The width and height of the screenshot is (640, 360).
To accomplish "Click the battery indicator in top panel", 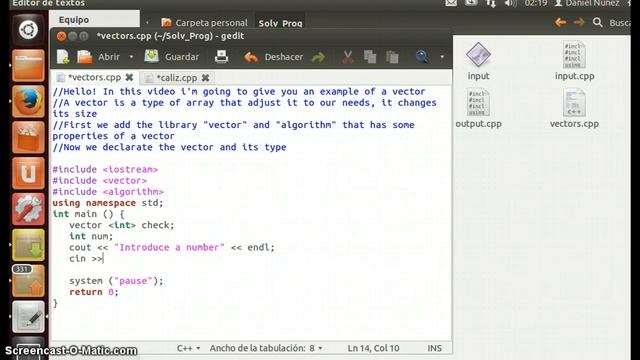I will [x=471, y=3].
